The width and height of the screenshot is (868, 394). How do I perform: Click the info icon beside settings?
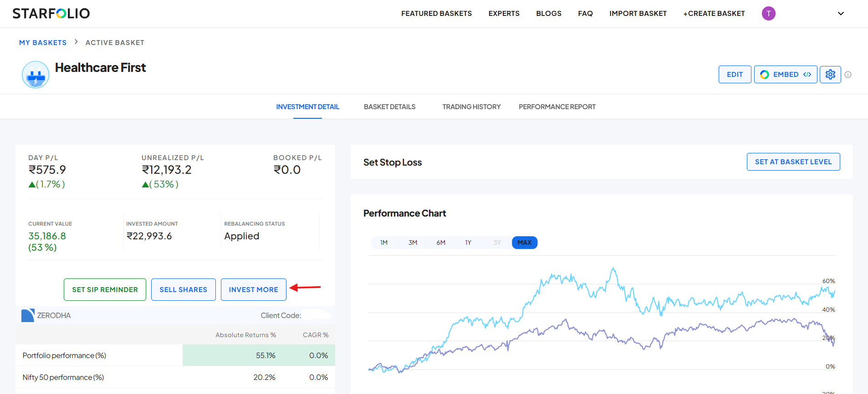(x=848, y=75)
